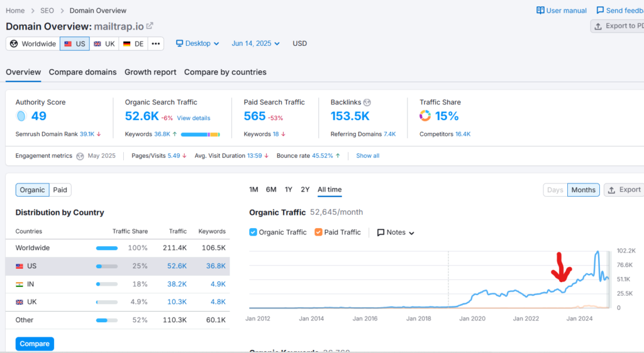Select the 1Y time range option
This screenshot has height=353, width=644.
click(x=288, y=190)
